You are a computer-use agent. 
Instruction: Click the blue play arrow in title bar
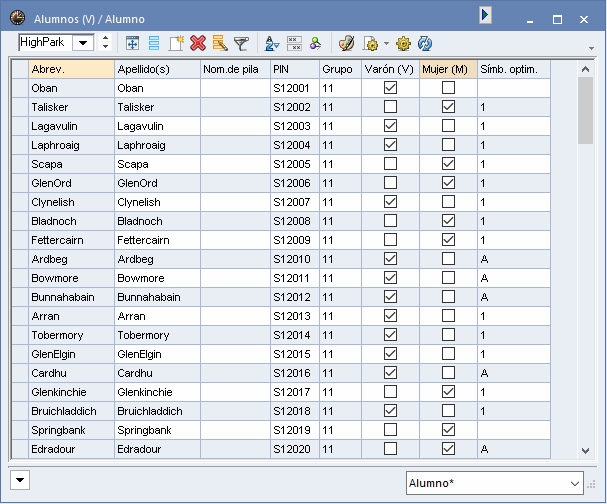485,15
